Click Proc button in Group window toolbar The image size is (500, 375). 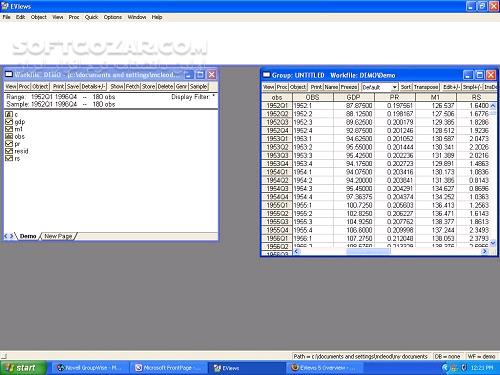pos(282,87)
